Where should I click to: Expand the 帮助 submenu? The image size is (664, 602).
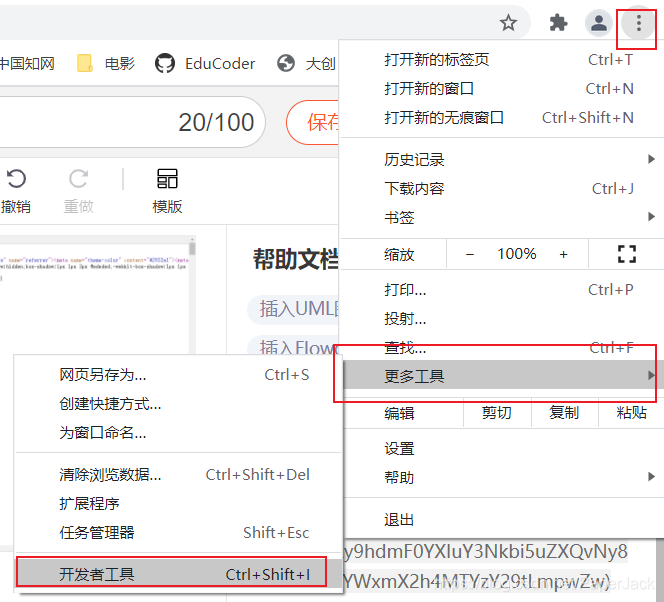tap(502, 477)
